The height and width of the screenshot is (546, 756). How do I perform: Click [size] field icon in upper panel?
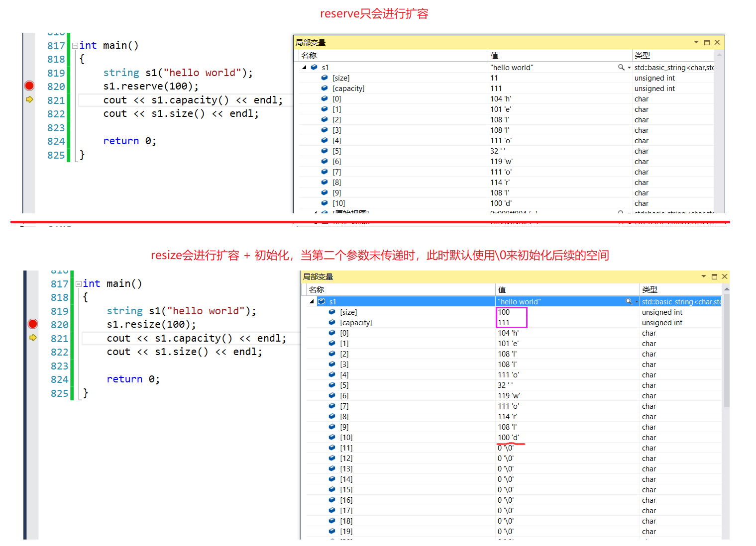tap(324, 78)
